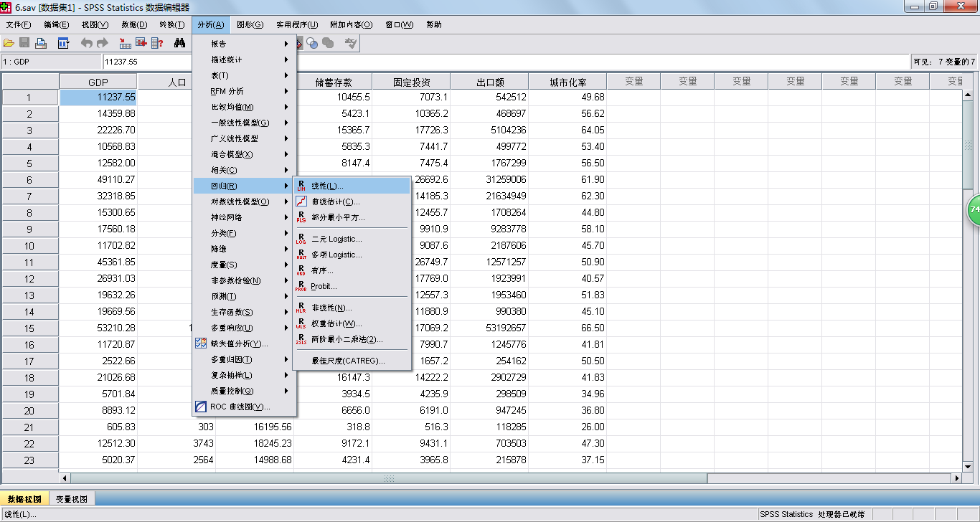Open the 数据(D) menu

pos(134,24)
